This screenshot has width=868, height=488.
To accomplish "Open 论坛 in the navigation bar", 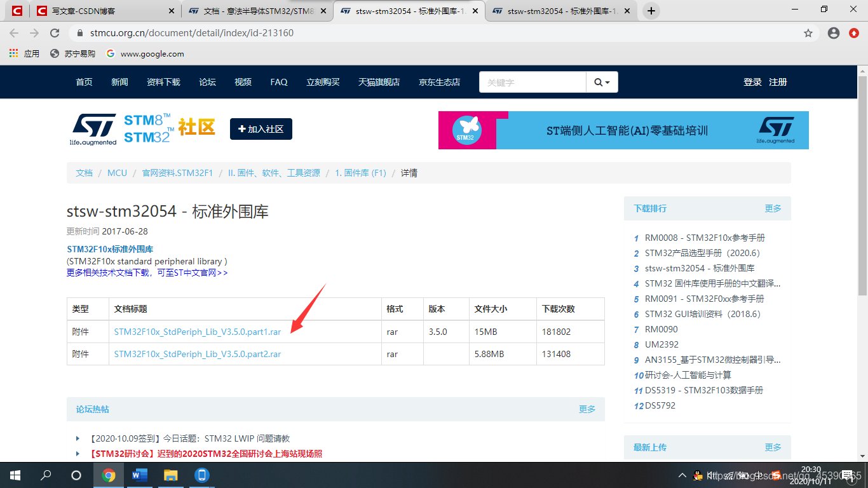I will (x=207, y=82).
